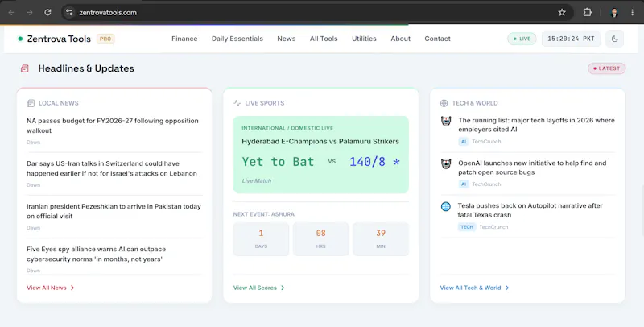
Task: Click the PRO badge
Action: [x=105, y=39]
